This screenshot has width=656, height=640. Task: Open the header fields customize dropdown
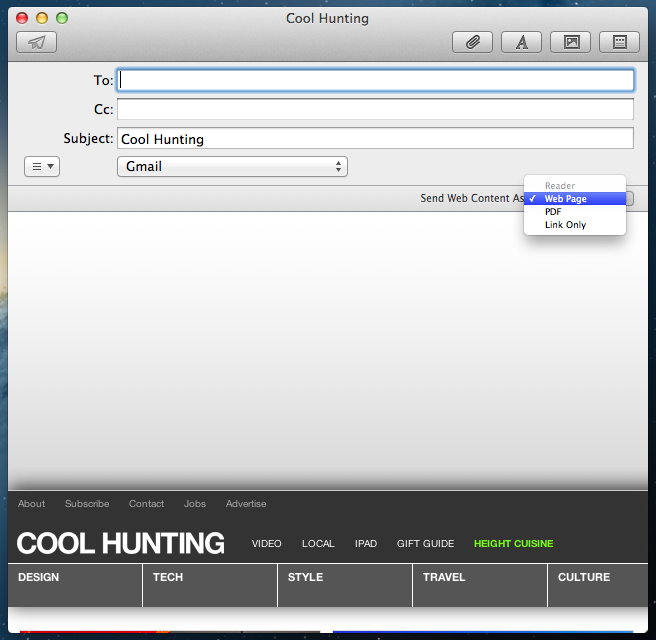tap(42, 166)
